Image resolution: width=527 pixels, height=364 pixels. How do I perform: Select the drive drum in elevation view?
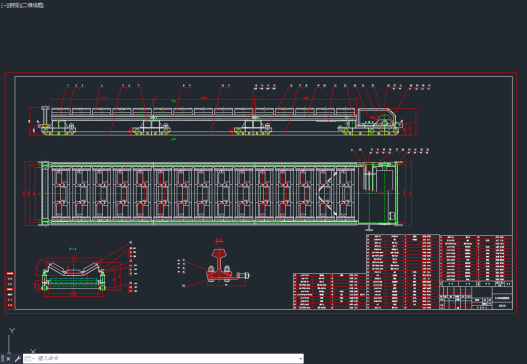pyautogui.click(x=384, y=122)
